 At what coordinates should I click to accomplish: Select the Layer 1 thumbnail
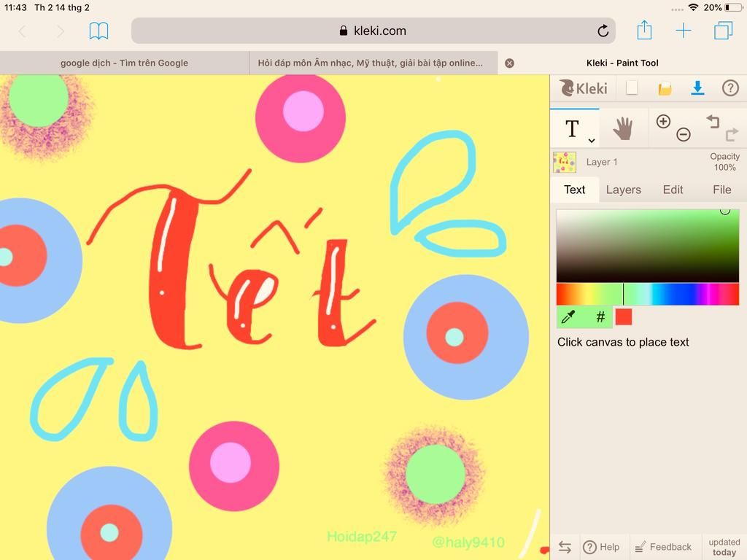(565, 163)
